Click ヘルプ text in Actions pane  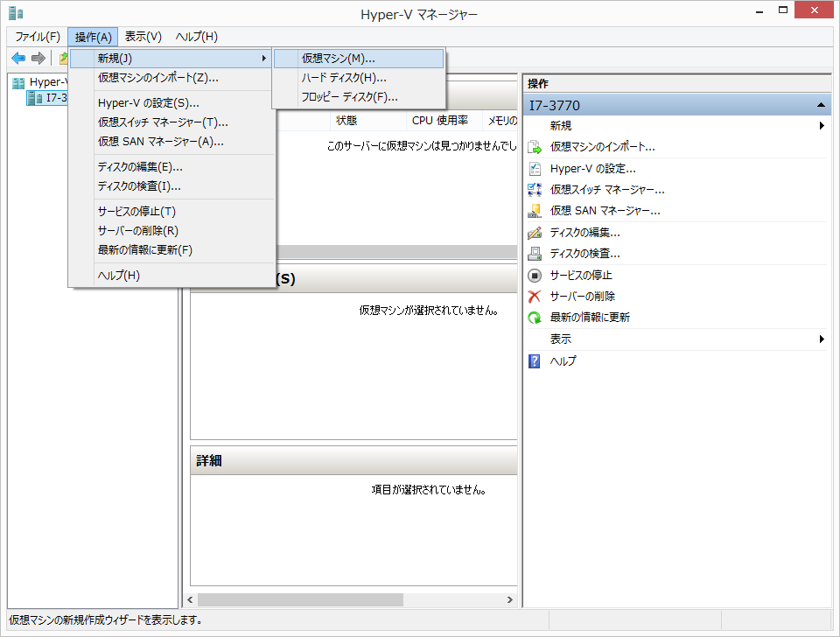click(x=563, y=361)
